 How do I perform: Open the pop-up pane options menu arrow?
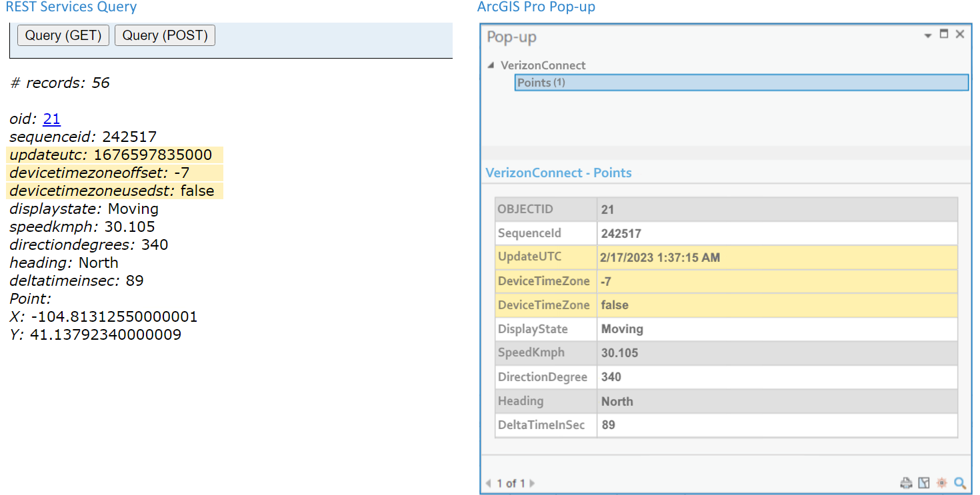click(x=927, y=34)
